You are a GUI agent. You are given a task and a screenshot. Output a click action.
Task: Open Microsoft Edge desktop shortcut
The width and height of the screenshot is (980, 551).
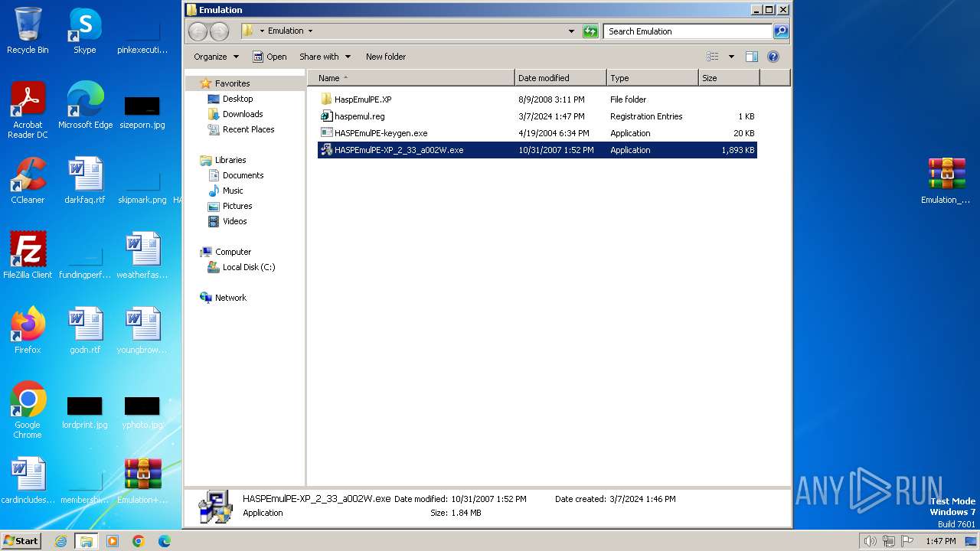85,106
